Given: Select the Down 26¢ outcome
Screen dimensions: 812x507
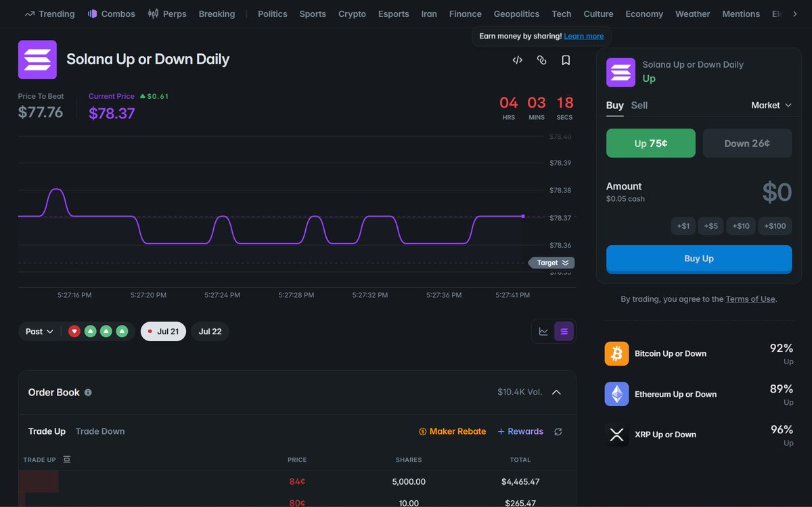Looking at the screenshot, I should click(748, 143).
